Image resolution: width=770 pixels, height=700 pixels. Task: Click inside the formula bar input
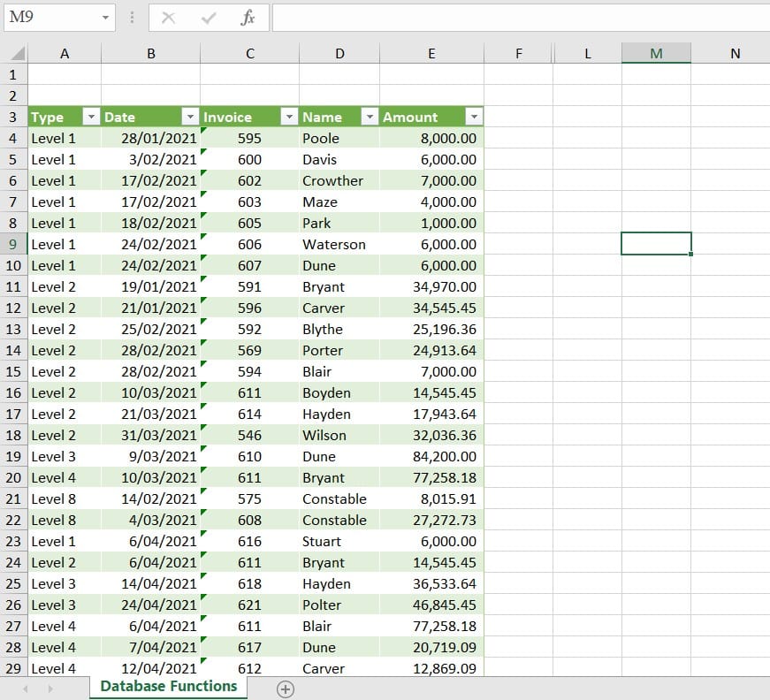(x=520, y=18)
